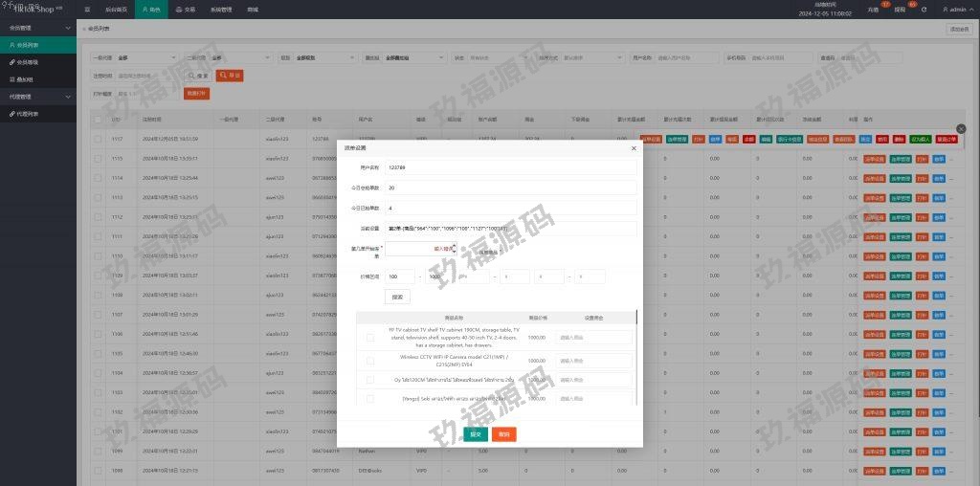The height and width of the screenshot is (486, 980).
Task: Click the refresh icon in top bar
Action: coord(924,9)
